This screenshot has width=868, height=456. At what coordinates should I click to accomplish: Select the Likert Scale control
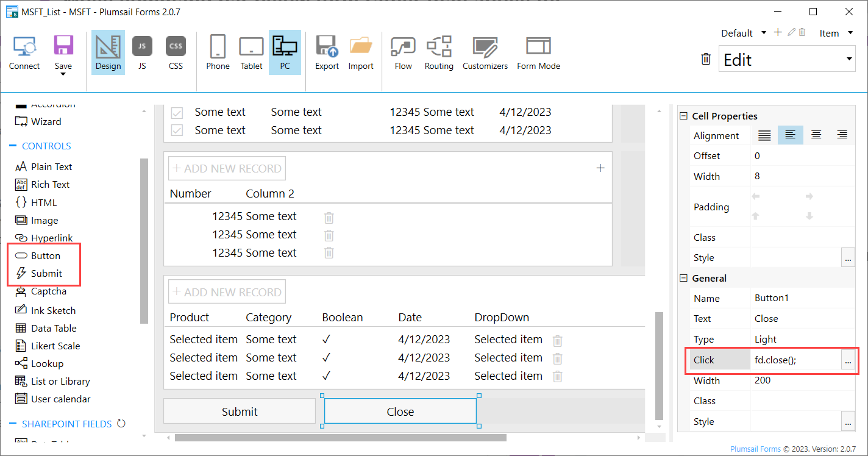point(55,346)
